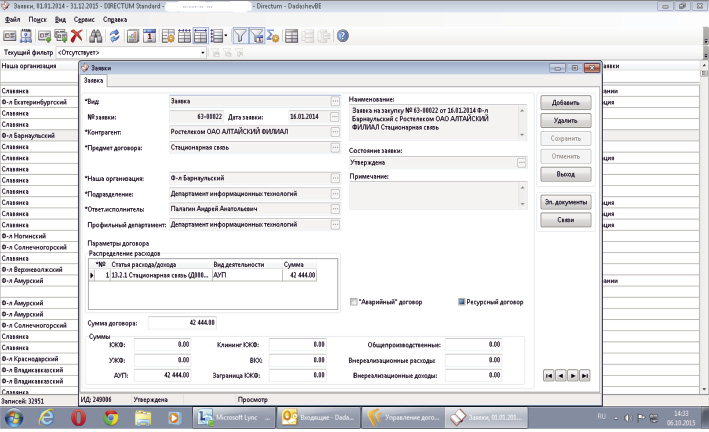Toggle the filter by value icon
The height and width of the screenshot is (432, 709).
[256, 36]
